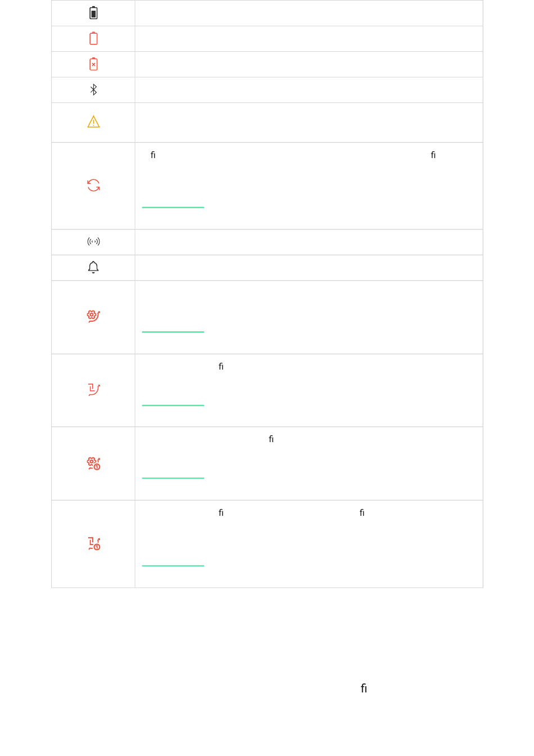534x756 pixels.
Task: Click the empty red battery icon
Action: tap(93, 38)
